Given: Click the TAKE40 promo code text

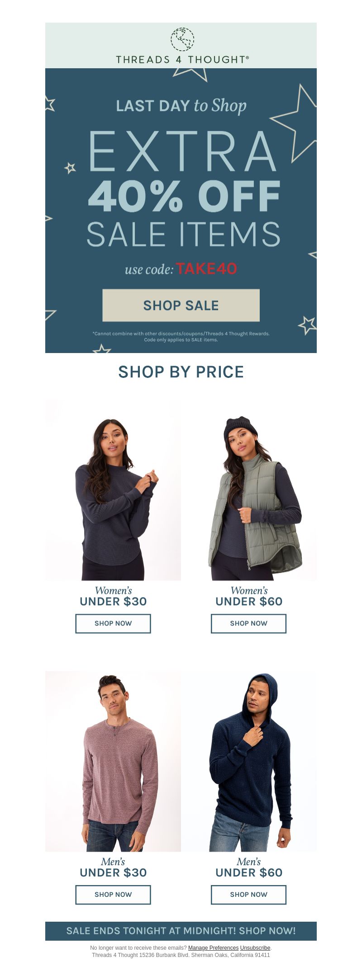Looking at the screenshot, I should click(x=206, y=269).
